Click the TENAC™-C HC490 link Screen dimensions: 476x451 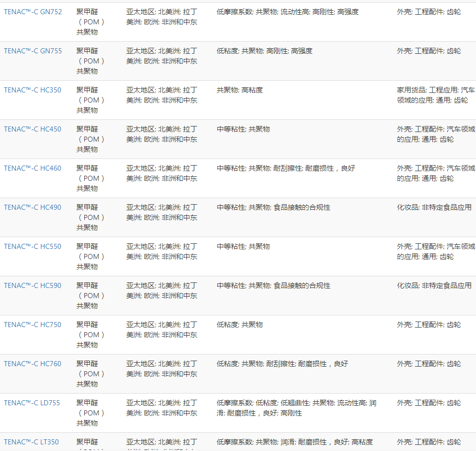click(x=33, y=207)
